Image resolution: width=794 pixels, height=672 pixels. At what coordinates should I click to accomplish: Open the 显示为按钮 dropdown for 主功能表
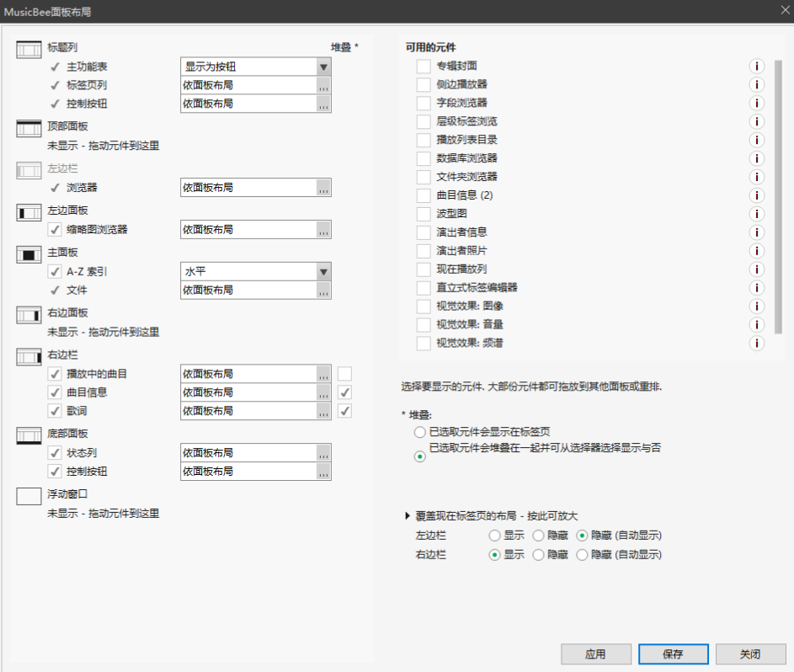(x=323, y=67)
